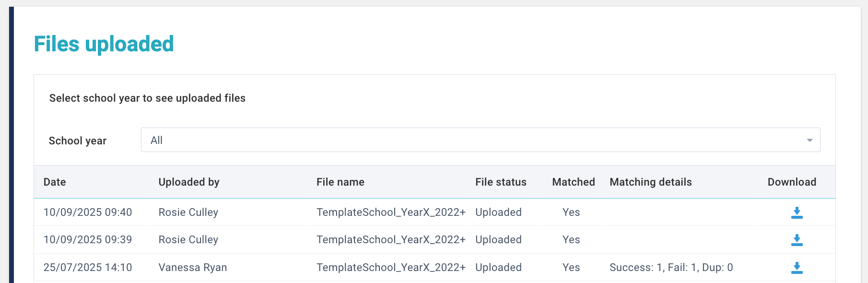Click the Vanessa Ryan uploader name
Viewport: 868px width, 283px height.
click(193, 268)
